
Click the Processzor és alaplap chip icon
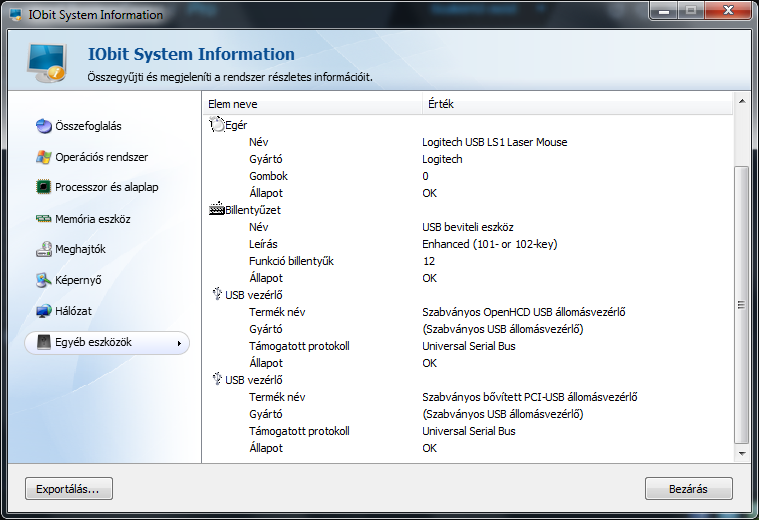44,187
